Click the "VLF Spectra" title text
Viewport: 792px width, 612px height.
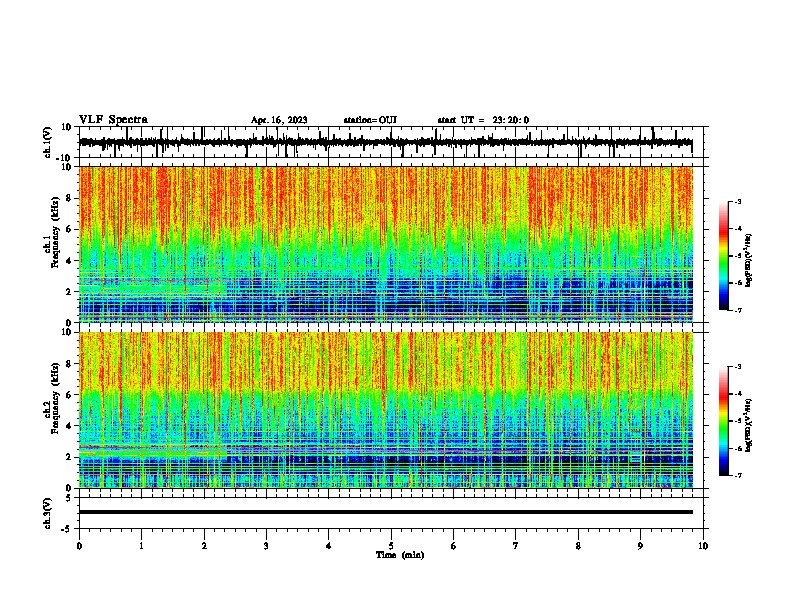[x=113, y=120]
